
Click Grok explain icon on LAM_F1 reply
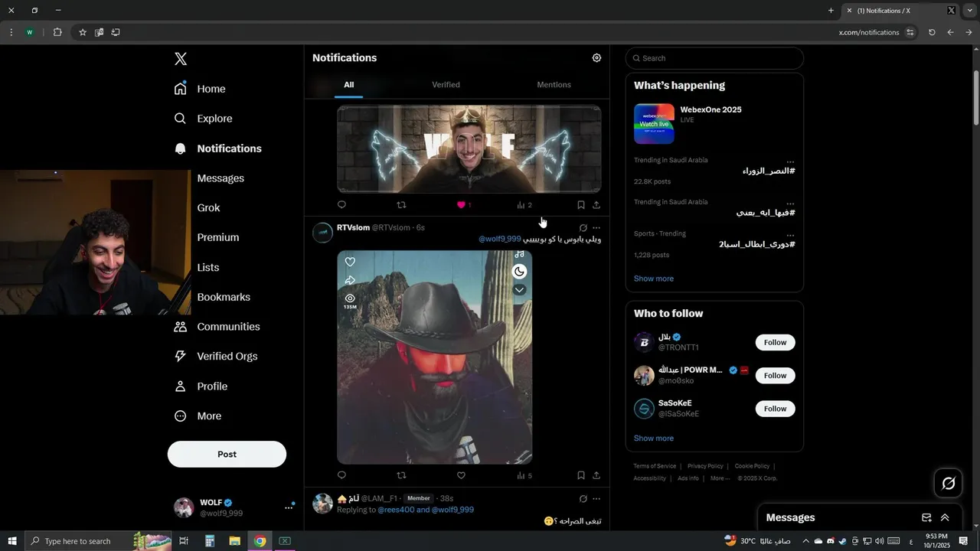583,498
